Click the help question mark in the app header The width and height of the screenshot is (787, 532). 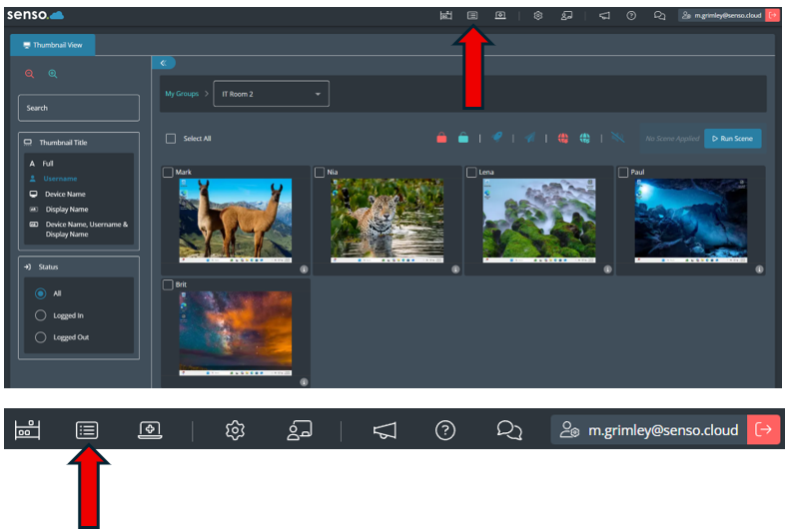coord(631,16)
